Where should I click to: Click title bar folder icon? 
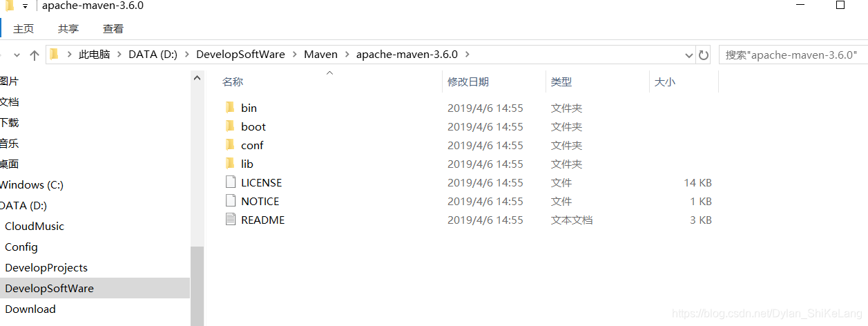tap(9, 6)
